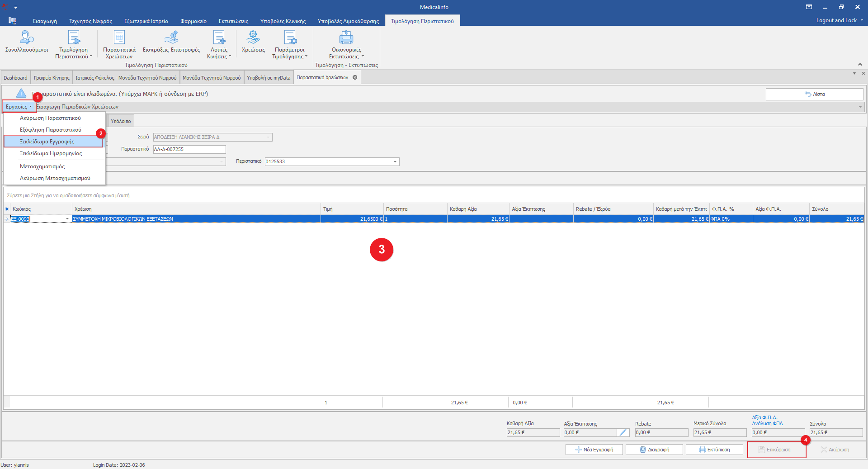
Task: Switch to the Υποβολή σε myData tab
Action: pyautogui.click(x=269, y=78)
